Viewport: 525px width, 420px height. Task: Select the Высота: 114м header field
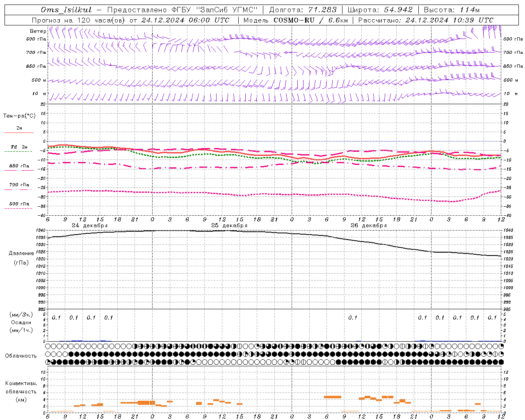point(451,10)
